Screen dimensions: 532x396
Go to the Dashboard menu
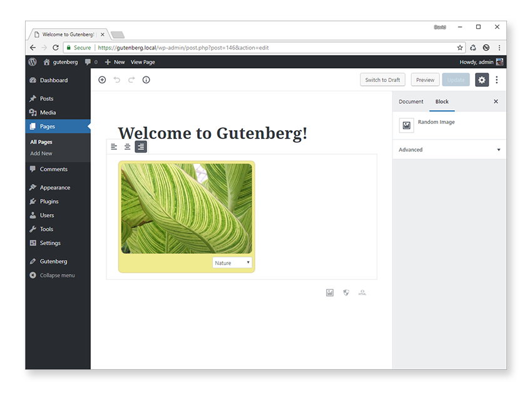pyautogui.click(x=58, y=80)
